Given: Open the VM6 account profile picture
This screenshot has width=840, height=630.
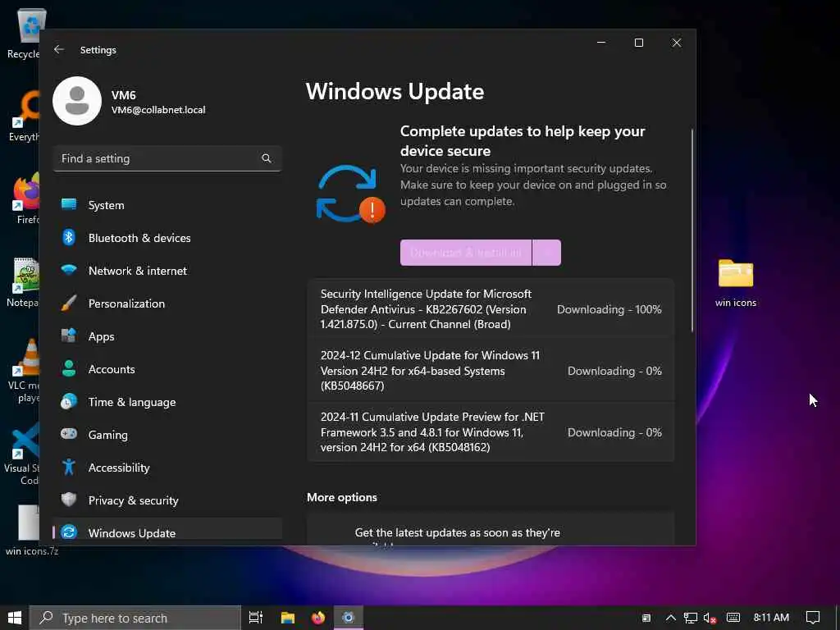Looking at the screenshot, I should (77, 101).
